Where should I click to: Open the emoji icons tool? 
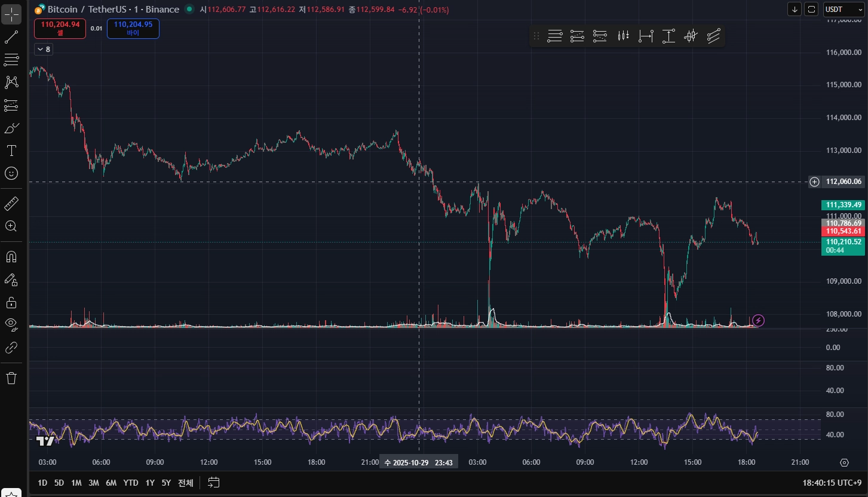(x=11, y=173)
